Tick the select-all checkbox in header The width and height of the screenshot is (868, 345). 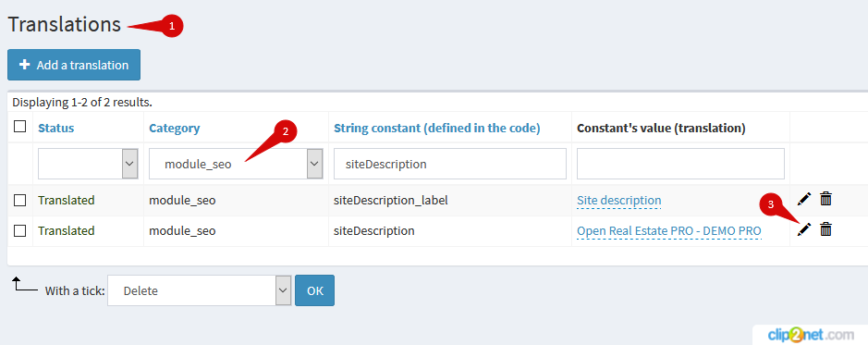coord(20,127)
